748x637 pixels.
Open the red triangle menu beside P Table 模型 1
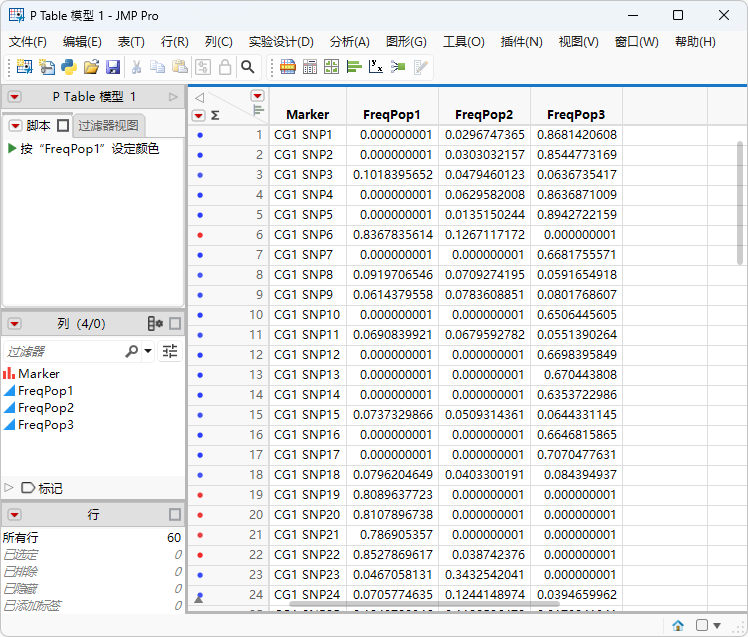pos(15,97)
